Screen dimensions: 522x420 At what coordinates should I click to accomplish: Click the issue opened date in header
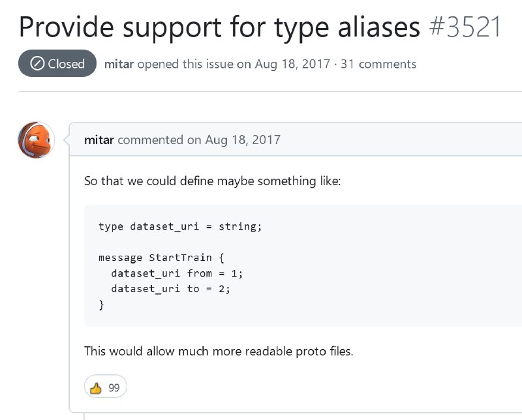click(x=292, y=64)
